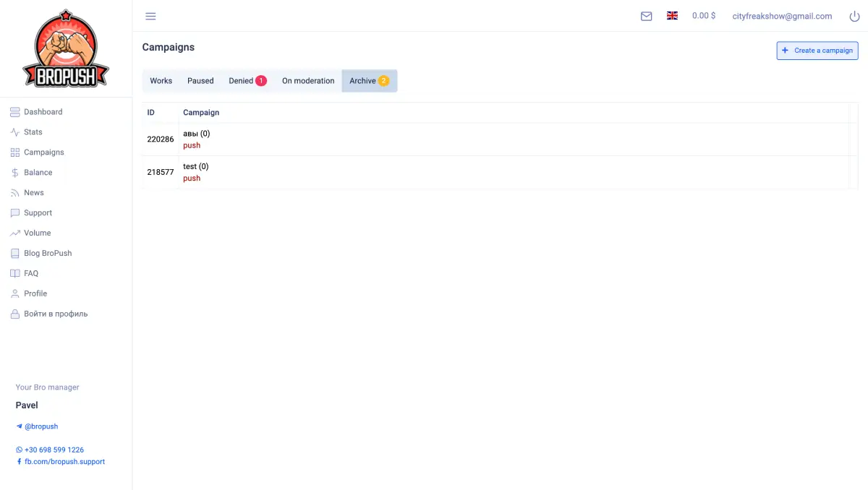Switch to the Paused tab

tap(200, 80)
